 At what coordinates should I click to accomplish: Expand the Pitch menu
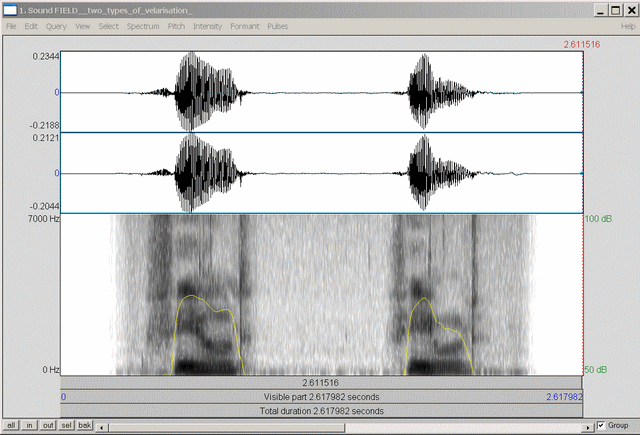tap(176, 25)
